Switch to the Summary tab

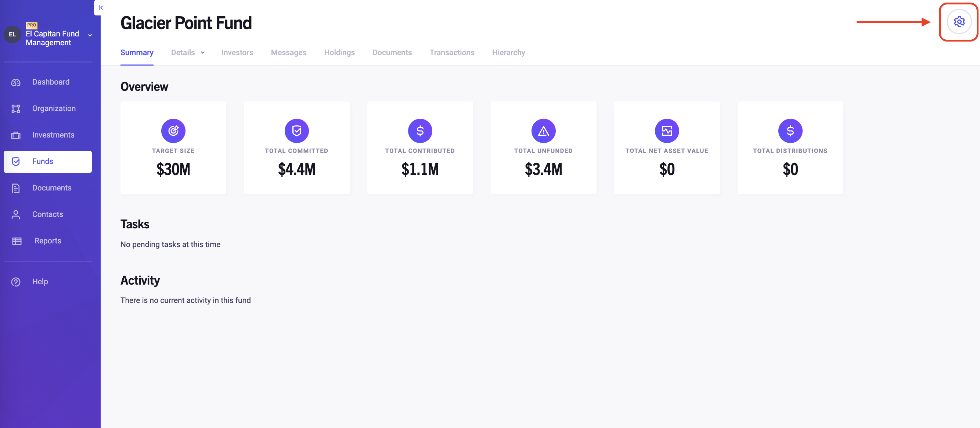coord(137,53)
